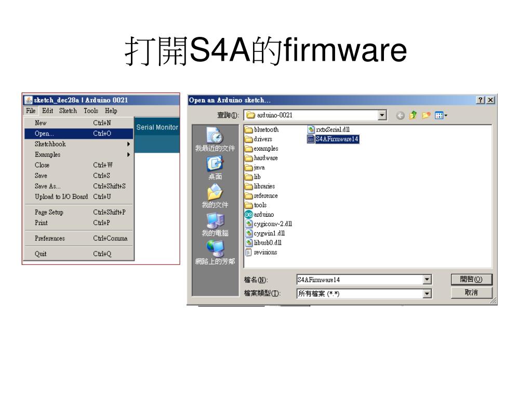Open the Help menu
The width and height of the screenshot is (532, 399).
coord(111,111)
